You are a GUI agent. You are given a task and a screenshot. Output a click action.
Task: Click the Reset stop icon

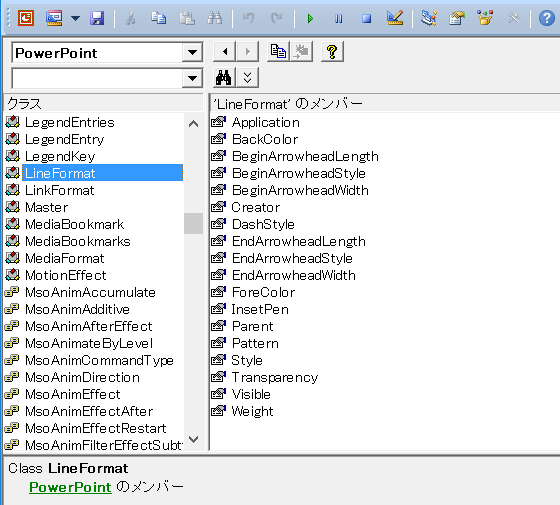tap(366, 18)
